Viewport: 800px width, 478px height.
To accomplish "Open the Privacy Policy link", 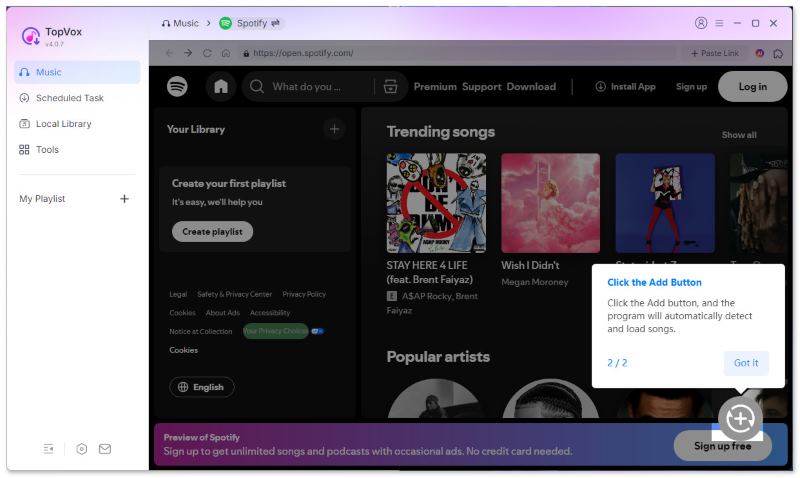I will [x=304, y=294].
